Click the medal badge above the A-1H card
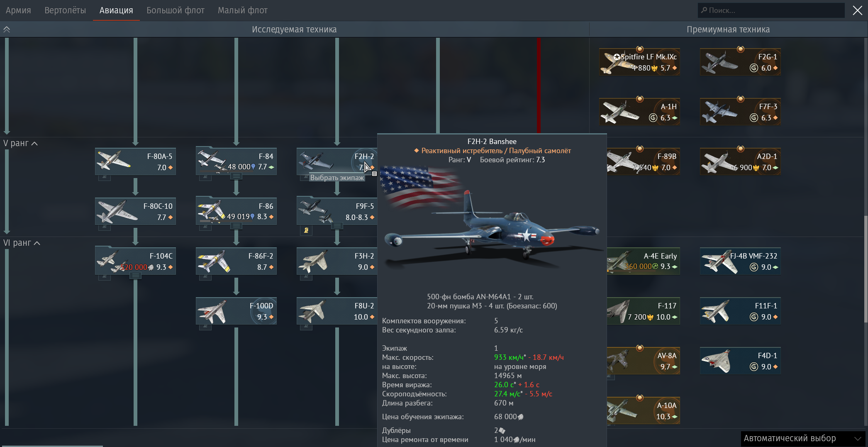This screenshot has height=447, width=868. pyautogui.click(x=640, y=99)
